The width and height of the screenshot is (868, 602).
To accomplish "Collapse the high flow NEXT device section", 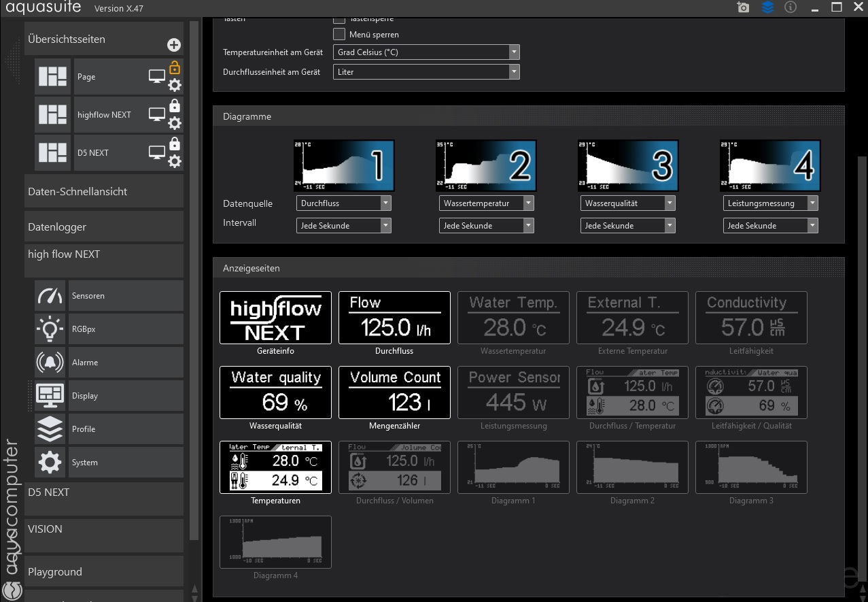I will (104, 261).
